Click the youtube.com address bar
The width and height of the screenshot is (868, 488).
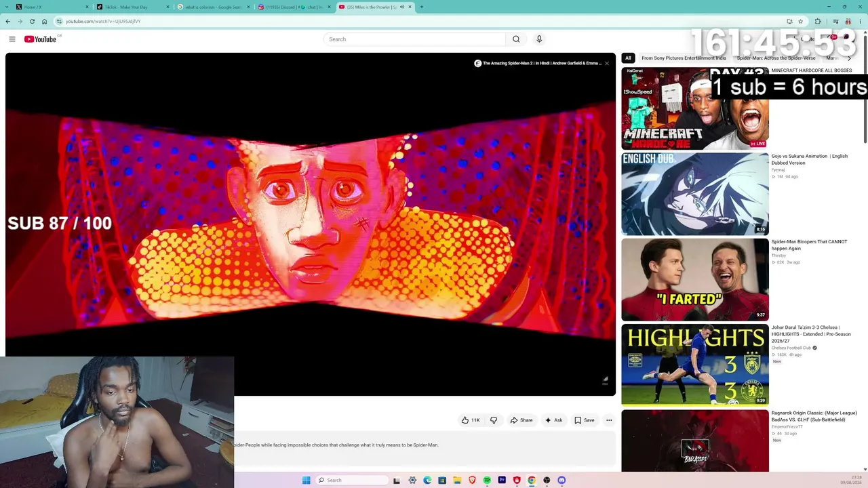[420, 21]
